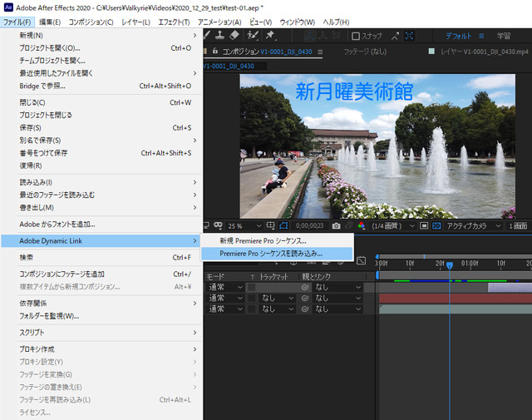
Task: Click the After Effects app icon
Action: tap(8, 7)
